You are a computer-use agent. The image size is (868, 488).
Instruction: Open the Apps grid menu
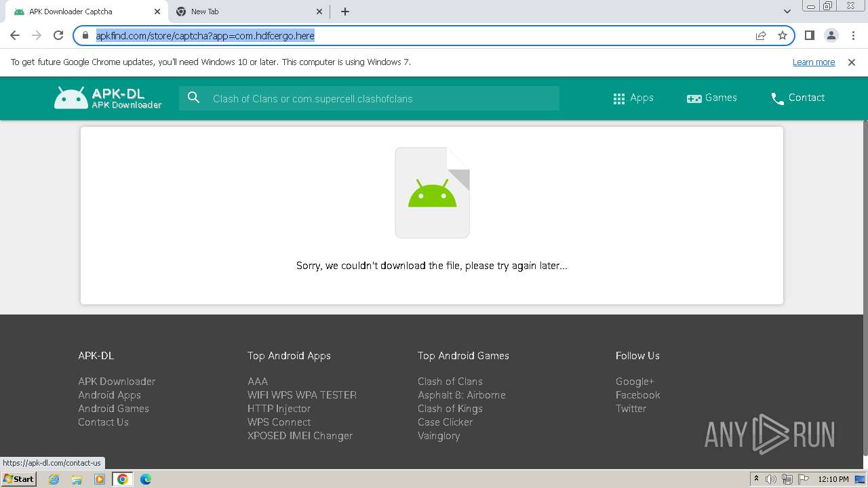(x=633, y=98)
